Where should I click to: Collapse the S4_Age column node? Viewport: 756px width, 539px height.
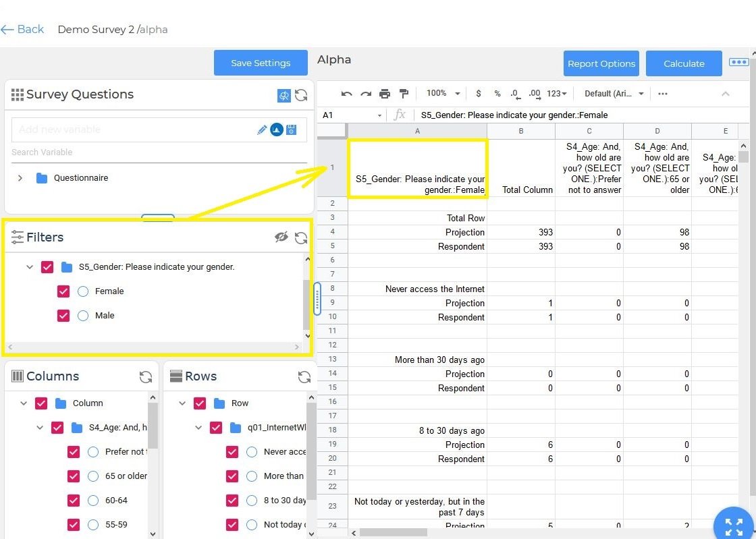pos(40,427)
